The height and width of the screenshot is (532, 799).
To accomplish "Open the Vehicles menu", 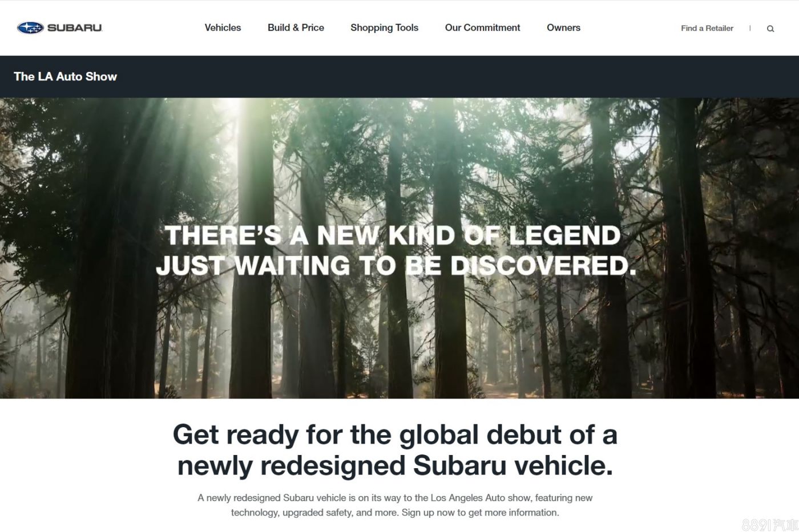I will point(223,27).
